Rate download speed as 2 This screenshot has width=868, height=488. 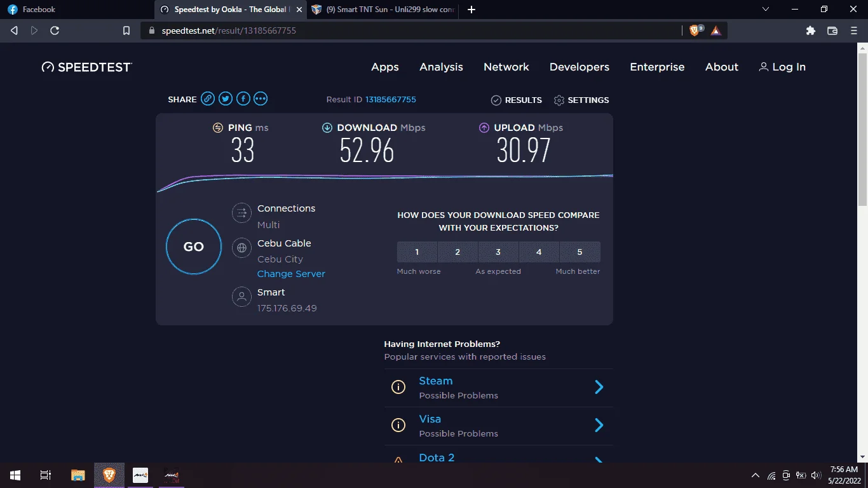(x=458, y=252)
